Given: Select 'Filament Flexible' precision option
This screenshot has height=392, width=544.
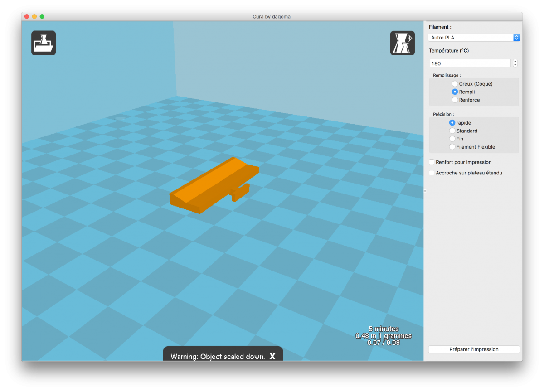Looking at the screenshot, I should point(472,147).
